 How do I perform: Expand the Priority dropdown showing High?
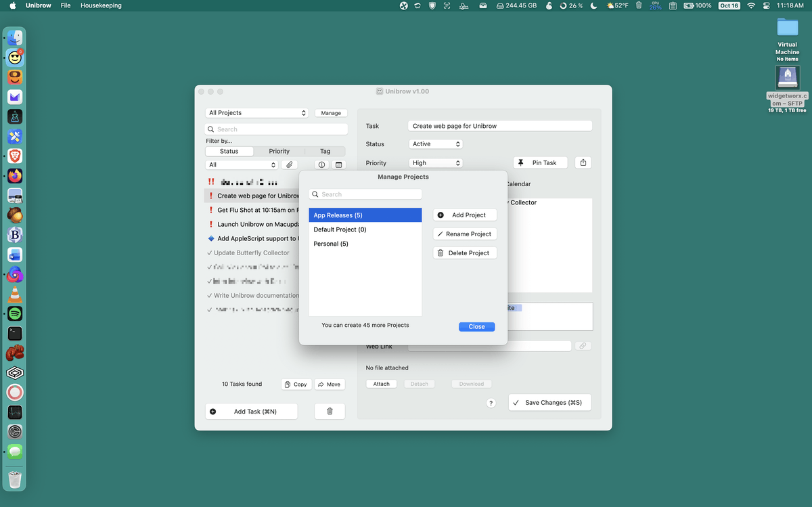pos(436,163)
